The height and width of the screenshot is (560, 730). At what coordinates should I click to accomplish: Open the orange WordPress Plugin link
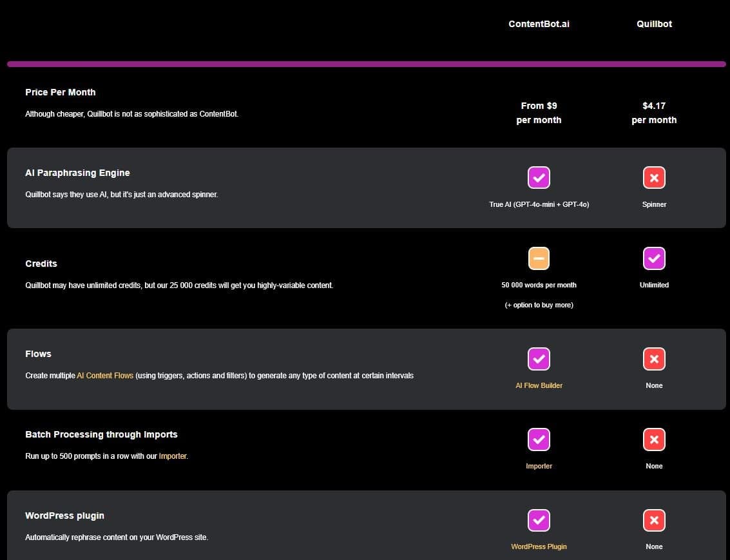(x=539, y=546)
